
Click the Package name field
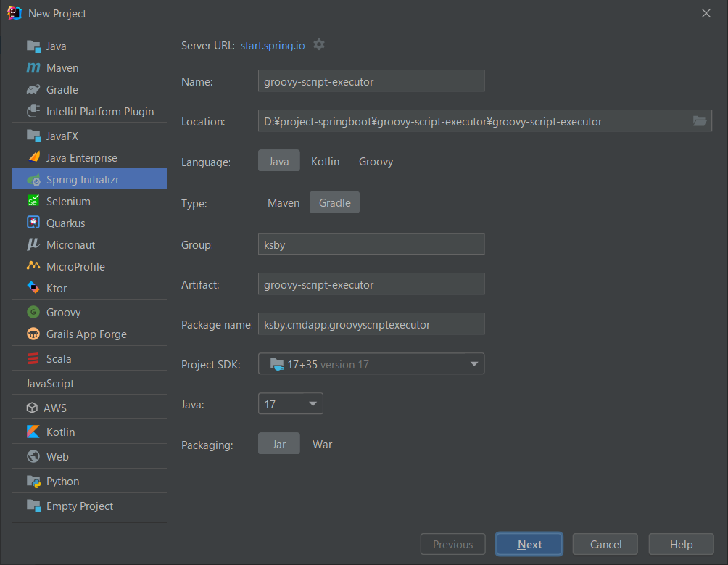371,324
